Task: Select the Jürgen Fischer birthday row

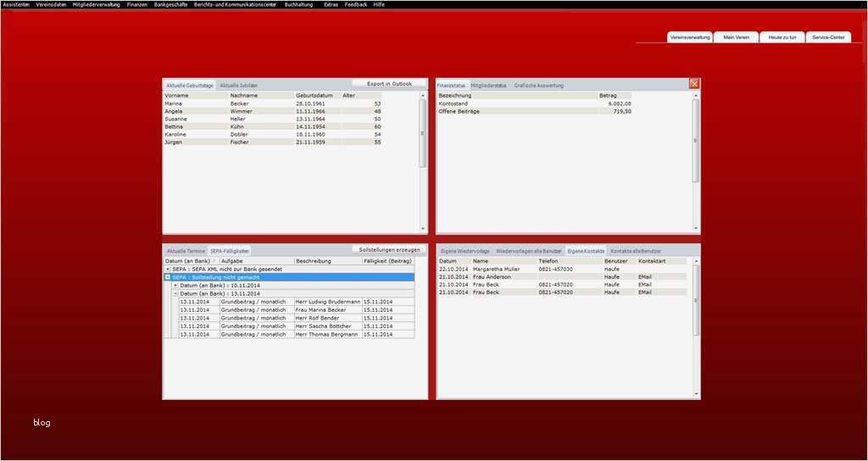Action: coord(273,142)
